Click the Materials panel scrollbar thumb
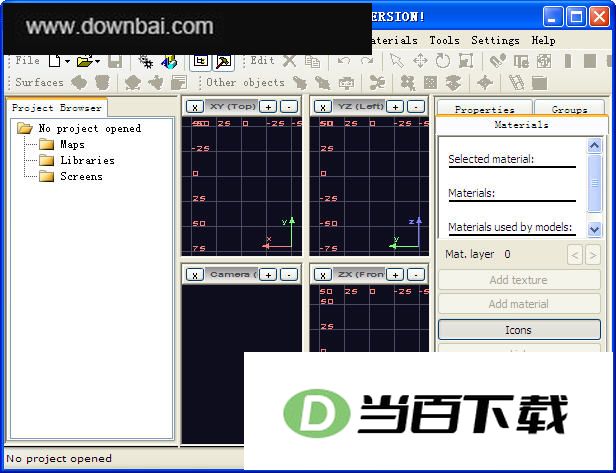 [x=594, y=183]
